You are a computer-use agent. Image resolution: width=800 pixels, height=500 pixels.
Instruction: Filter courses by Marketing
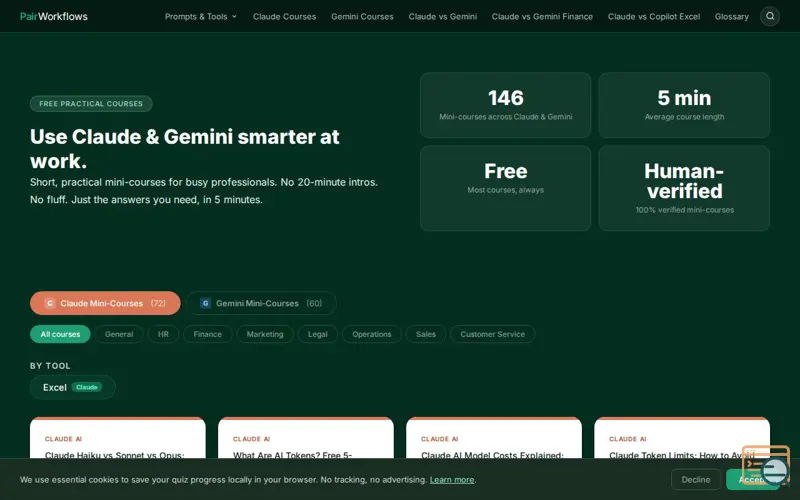point(265,334)
